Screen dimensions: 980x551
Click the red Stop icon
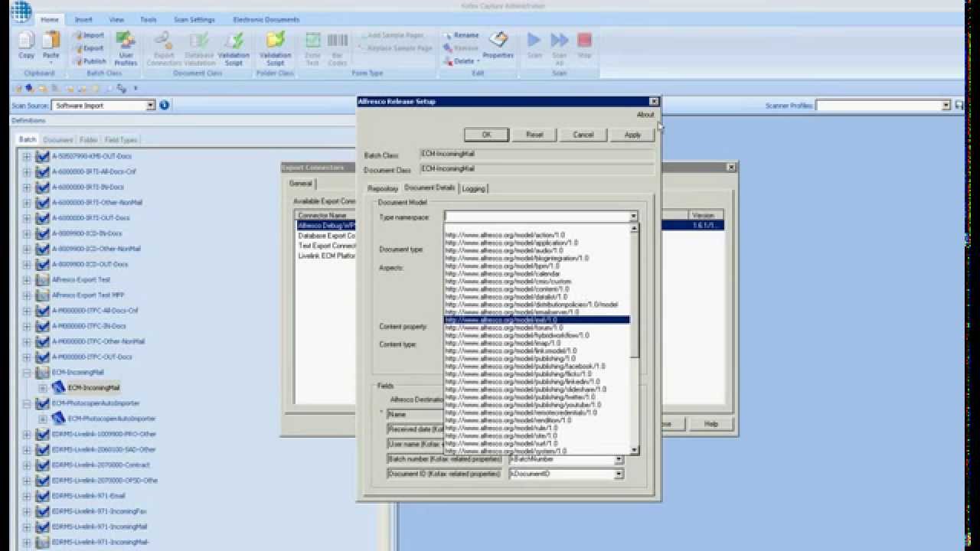pos(584,44)
